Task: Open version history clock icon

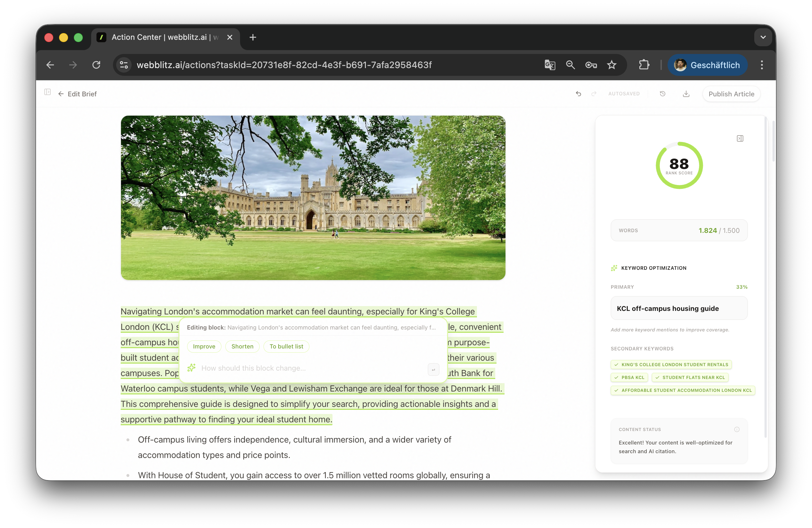Action: pyautogui.click(x=662, y=93)
